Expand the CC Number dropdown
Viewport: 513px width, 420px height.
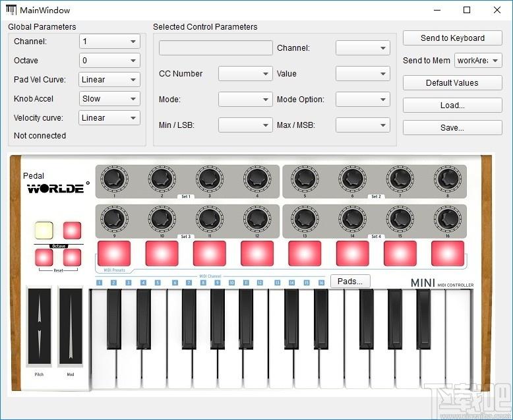[x=245, y=74]
